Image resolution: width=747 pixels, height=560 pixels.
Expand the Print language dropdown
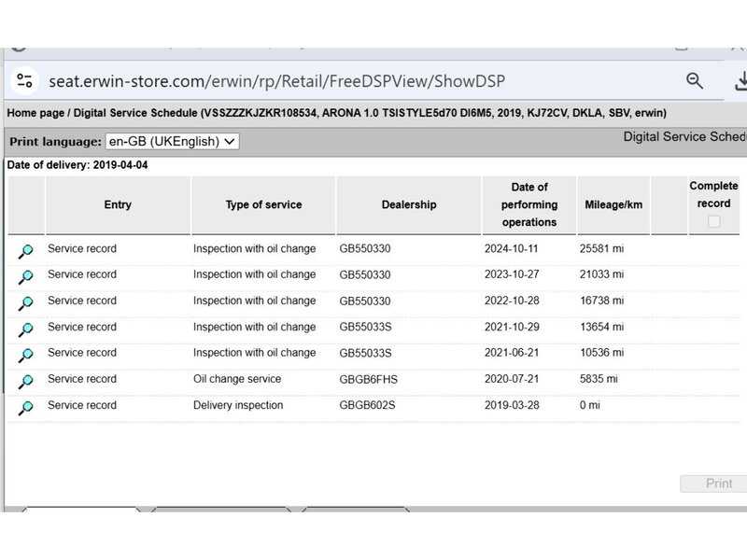click(172, 141)
